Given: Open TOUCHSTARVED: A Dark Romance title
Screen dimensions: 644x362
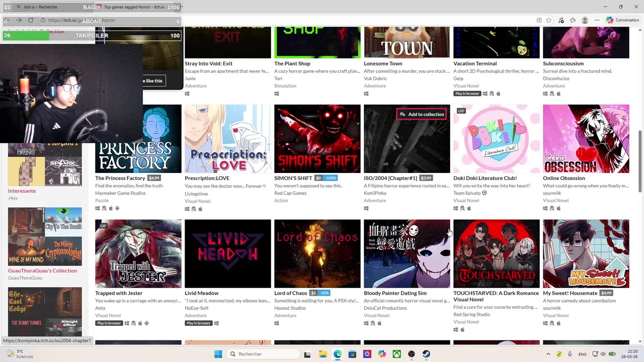Looking at the screenshot, I should point(496,296).
